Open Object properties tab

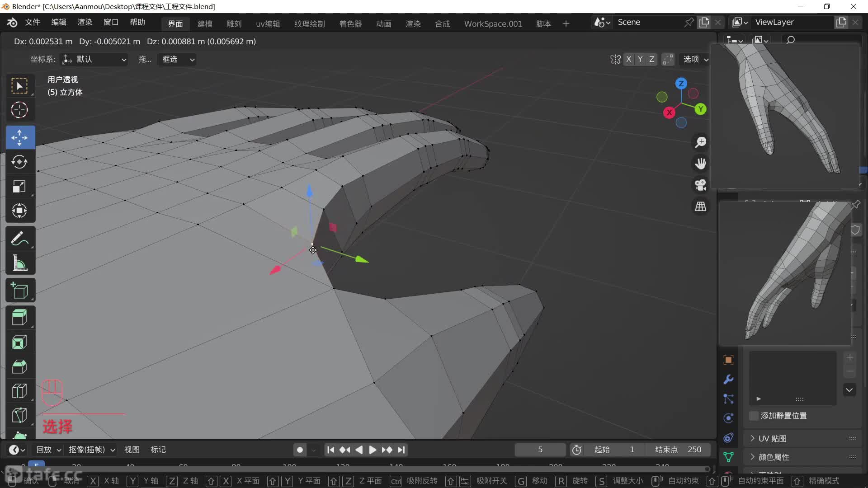(x=728, y=360)
